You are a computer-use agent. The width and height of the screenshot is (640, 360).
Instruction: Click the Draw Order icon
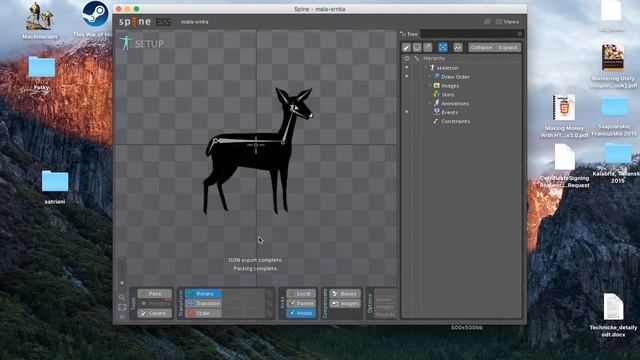pos(436,77)
